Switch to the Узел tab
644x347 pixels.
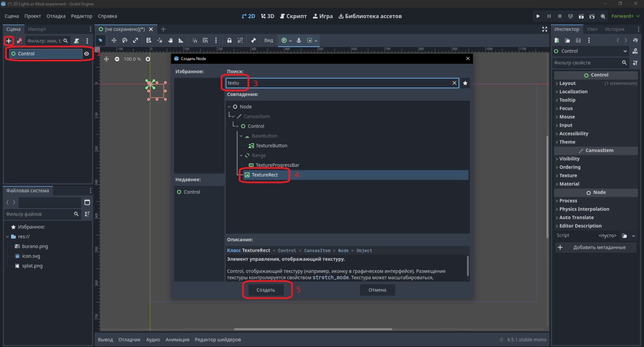coord(592,29)
